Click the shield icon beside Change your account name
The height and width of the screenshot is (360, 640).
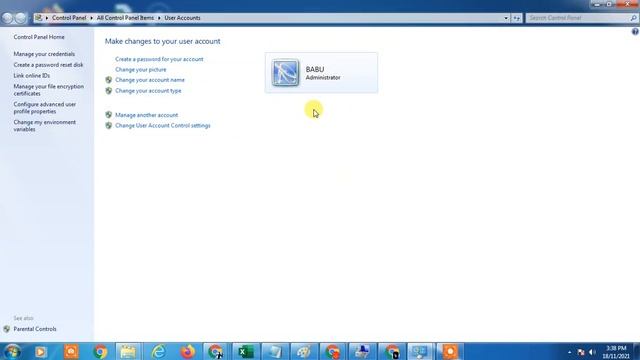109,80
